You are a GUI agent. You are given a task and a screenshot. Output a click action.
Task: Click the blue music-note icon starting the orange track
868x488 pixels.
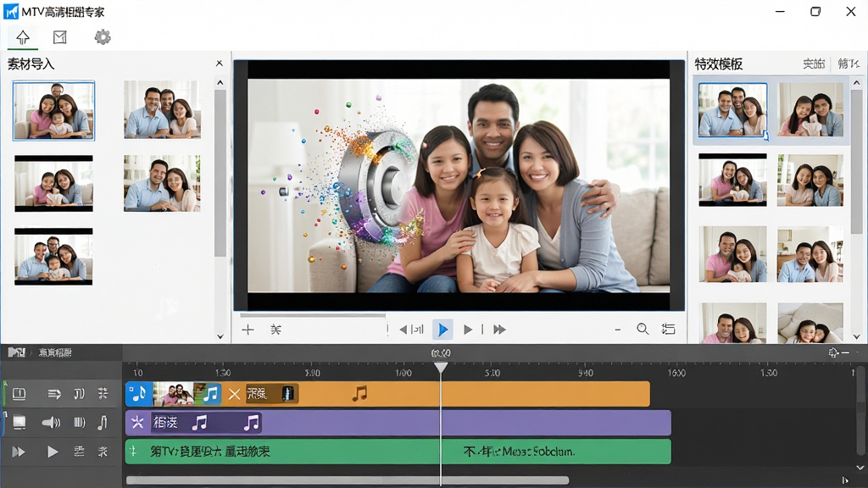(x=139, y=393)
